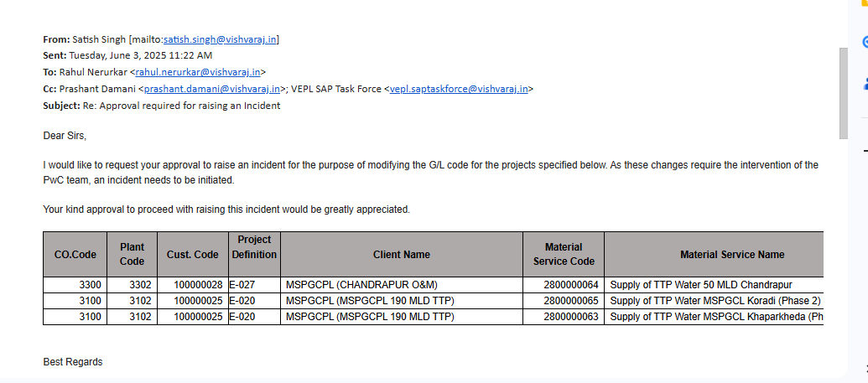The width and height of the screenshot is (868, 383).
Task: Open the vepl.saptaskforce@vishvaraj.in email link
Action: coord(459,89)
